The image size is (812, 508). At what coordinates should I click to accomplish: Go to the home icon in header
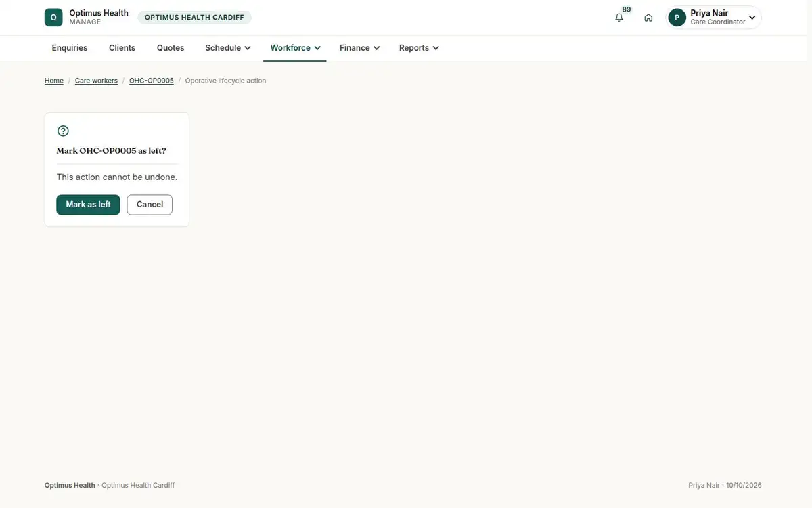[648, 18]
